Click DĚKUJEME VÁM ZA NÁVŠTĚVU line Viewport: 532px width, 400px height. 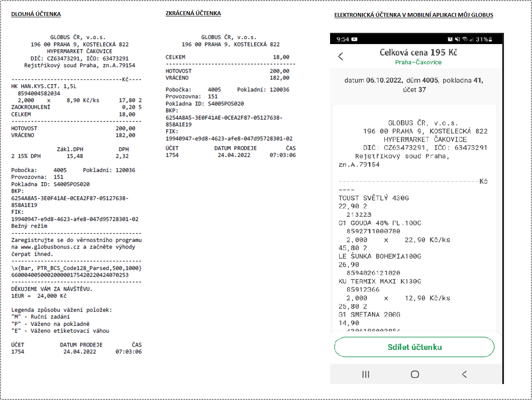[52, 289]
